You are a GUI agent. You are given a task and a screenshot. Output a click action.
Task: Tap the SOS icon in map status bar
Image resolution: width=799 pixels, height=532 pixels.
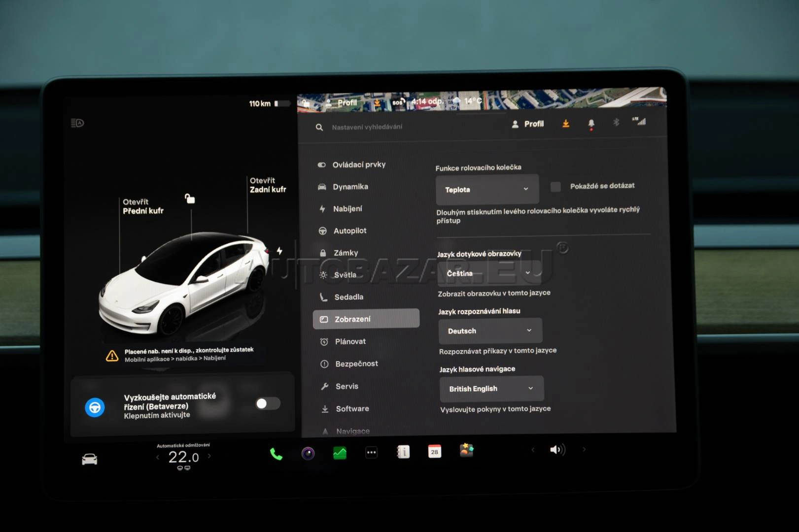399,102
